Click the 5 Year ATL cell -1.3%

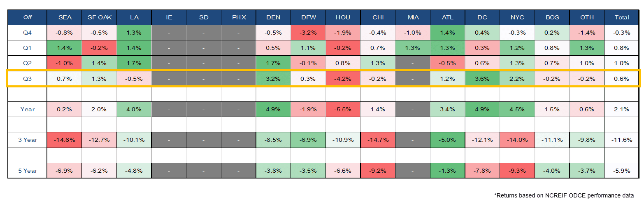pyautogui.click(x=447, y=171)
